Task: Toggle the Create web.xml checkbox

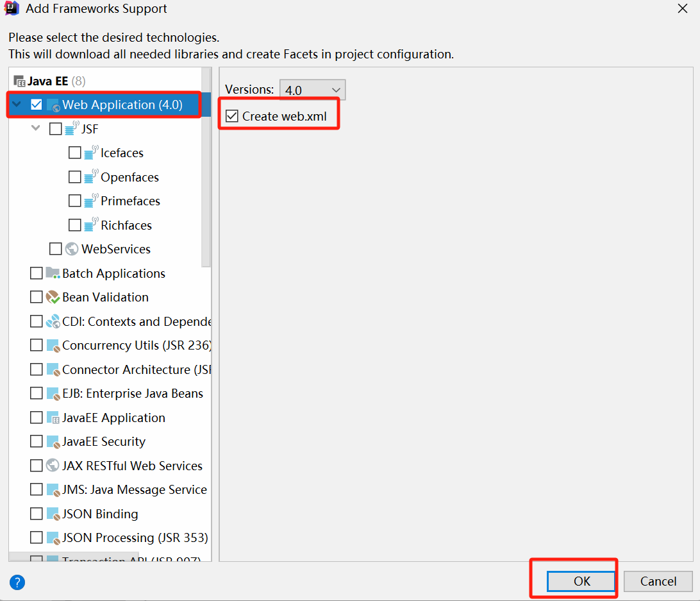Action: [232, 116]
